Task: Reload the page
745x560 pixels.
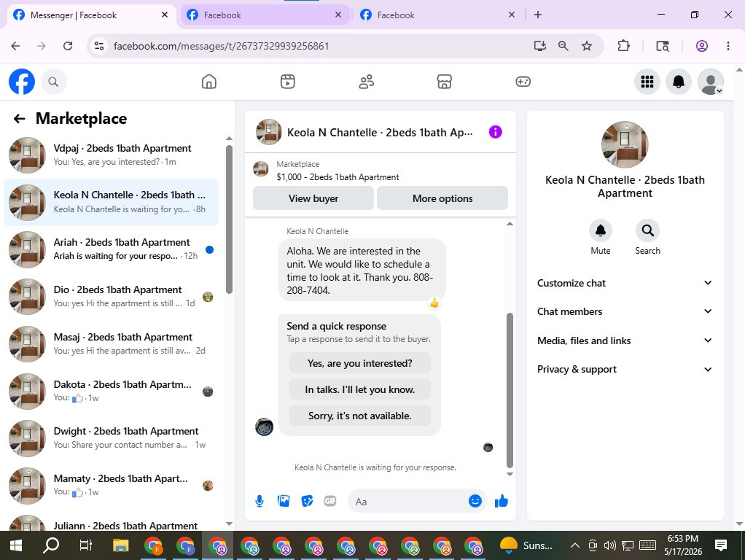Action: [x=68, y=46]
